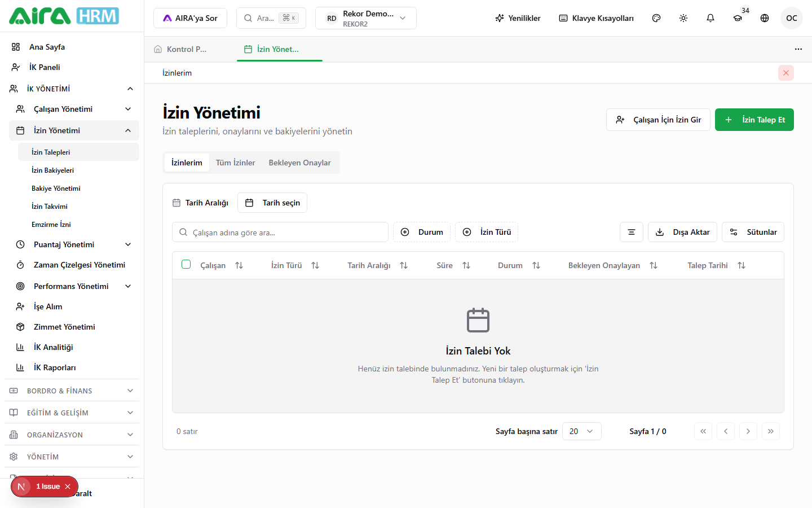Viewport: 812px width, 508px height.
Task: Click Dışa Aktar export button
Action: [x=682, y=232]
